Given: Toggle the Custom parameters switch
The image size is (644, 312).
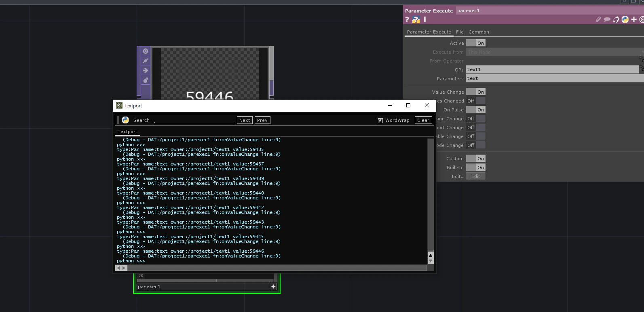Looking at the screenshot, I should (476, 159).
